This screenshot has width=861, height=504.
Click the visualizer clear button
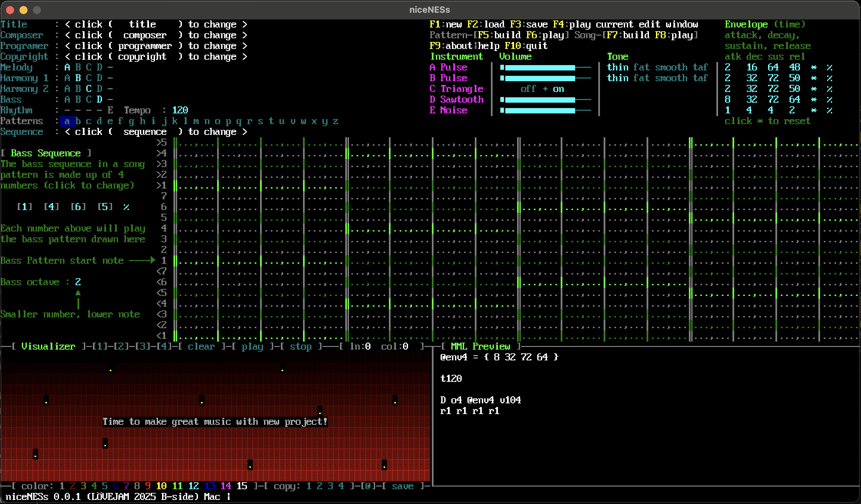point(201,347)
